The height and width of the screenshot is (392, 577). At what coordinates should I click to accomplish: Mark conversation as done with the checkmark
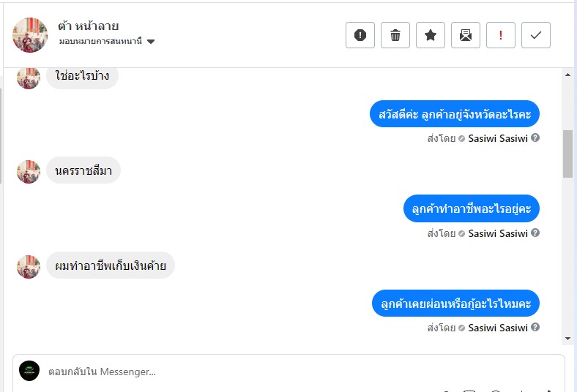(x=536, y=35)
